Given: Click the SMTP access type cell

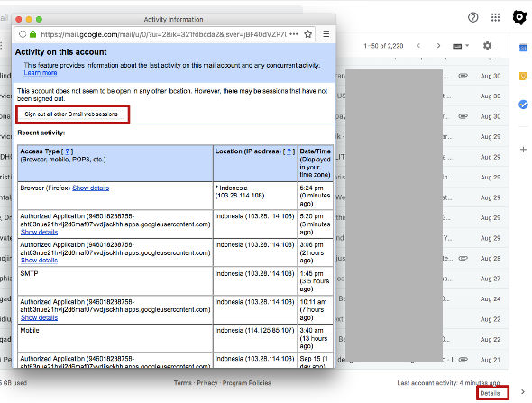Looking at the screenshot, I should (x=115, y=281).
